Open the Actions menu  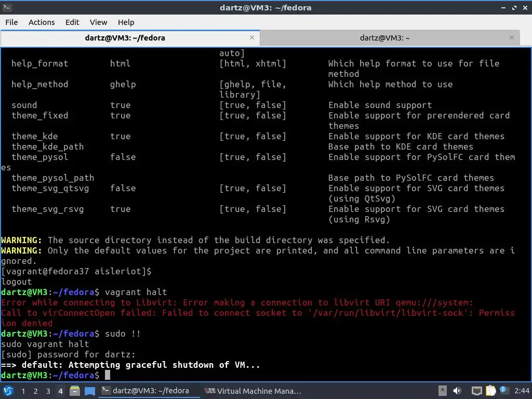(x=42, y=22)
